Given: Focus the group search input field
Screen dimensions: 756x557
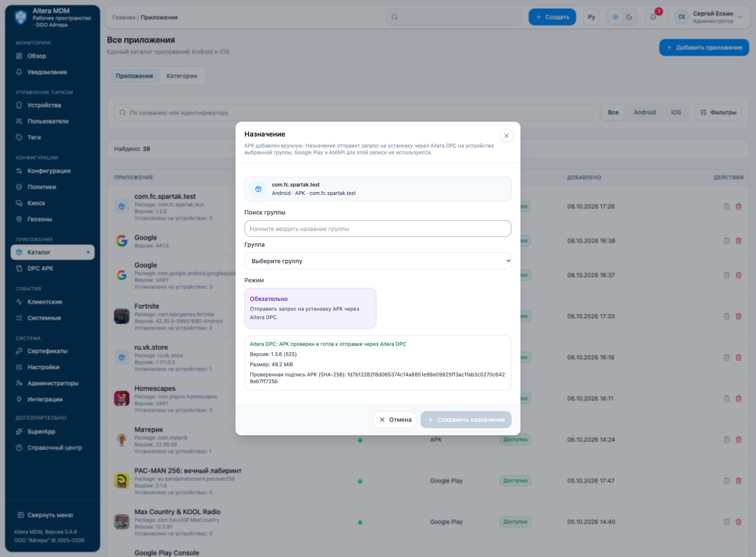Looking at the screenshot, I should [378, 228].
